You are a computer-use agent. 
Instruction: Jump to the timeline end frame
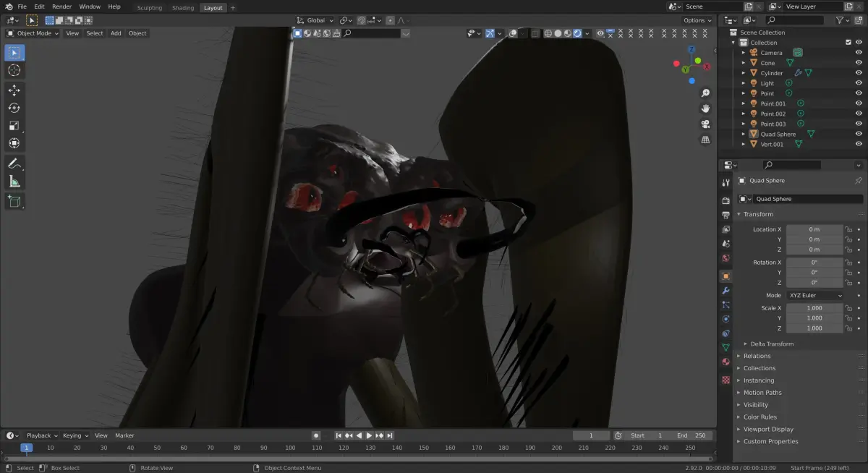click(x=390, y=435)
